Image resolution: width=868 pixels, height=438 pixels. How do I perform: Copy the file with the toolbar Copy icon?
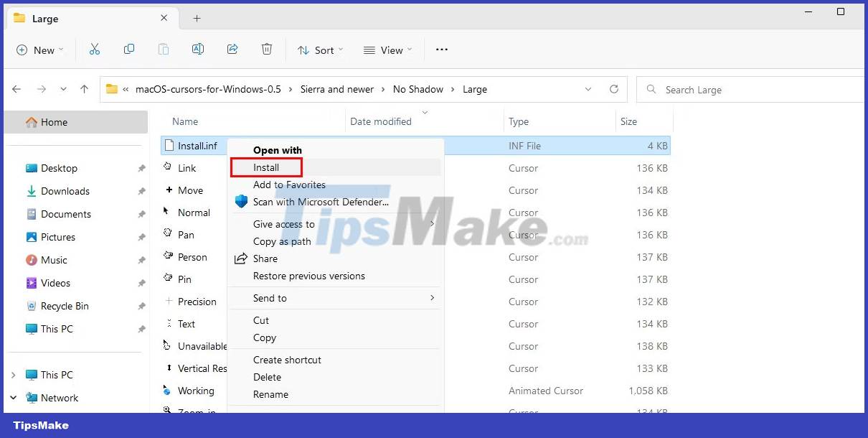(129, 49)
